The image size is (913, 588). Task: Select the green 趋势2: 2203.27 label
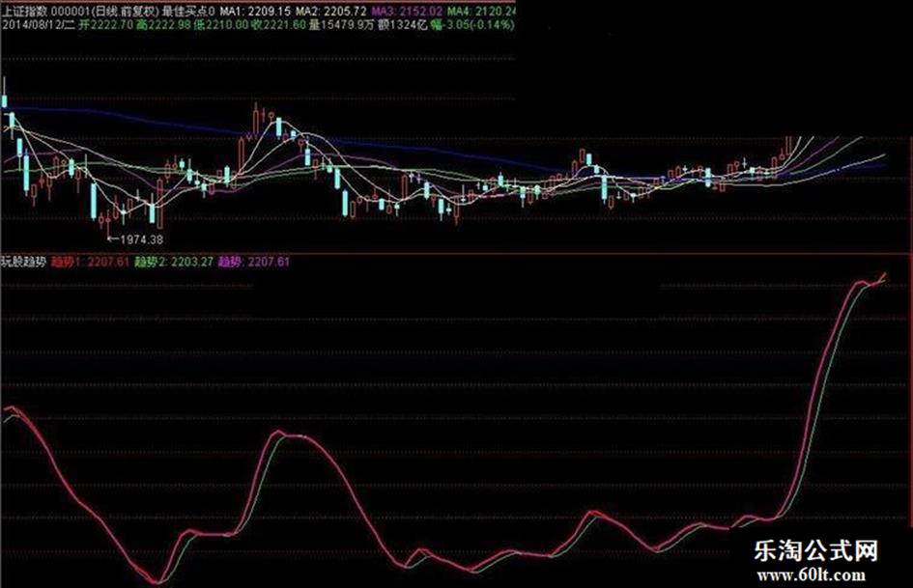coord(174,262)
